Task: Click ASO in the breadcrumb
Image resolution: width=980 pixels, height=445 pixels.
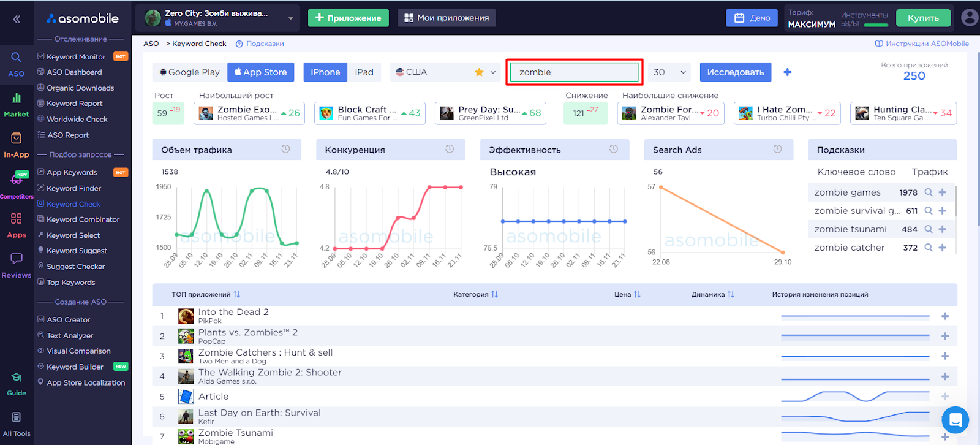Action: (x=151, y=44)
